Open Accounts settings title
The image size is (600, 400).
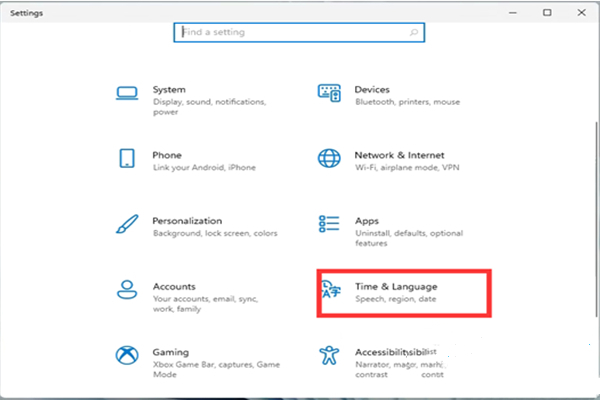click(x=174, y=286)
